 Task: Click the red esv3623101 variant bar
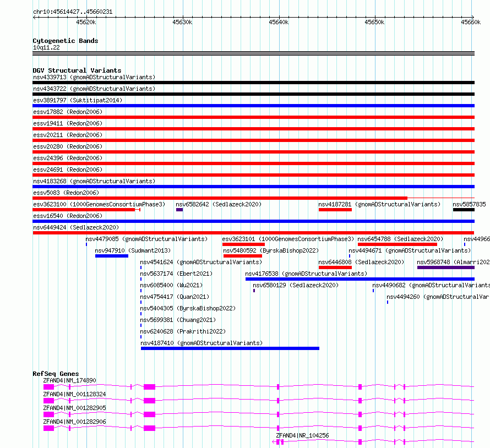[243, 244]
